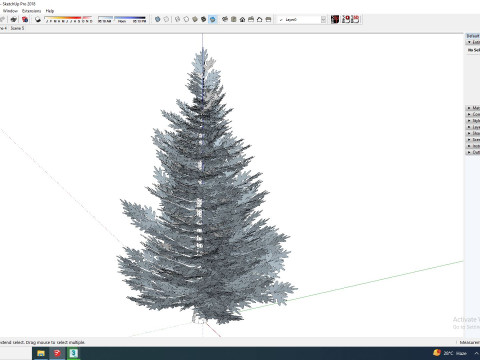
Task: Select the highlighted Monochrome style icon
Action: coord(212,19)
